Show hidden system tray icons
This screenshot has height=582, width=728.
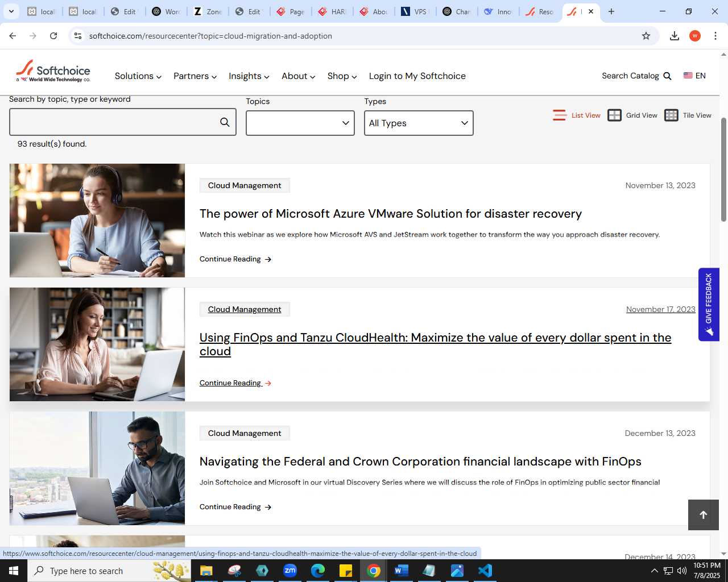pyautogui.click(x=654, y=571)
